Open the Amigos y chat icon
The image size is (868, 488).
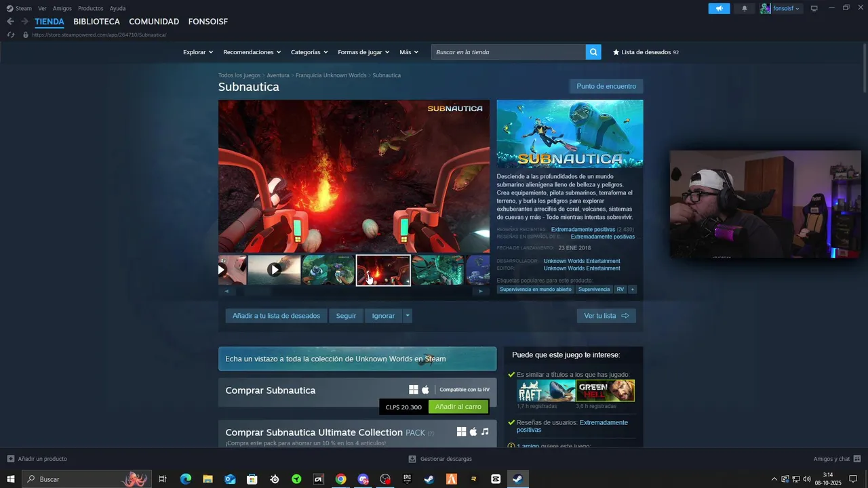857,459
